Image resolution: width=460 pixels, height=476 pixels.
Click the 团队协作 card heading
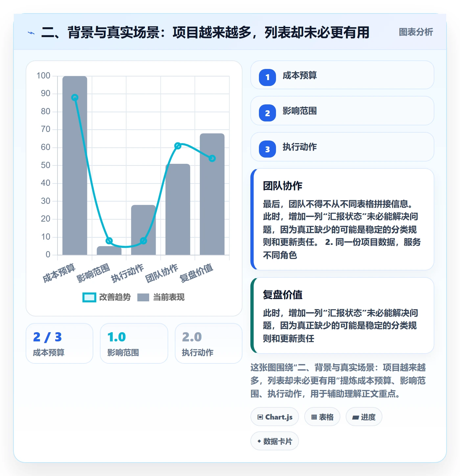[x=283, y=186]
